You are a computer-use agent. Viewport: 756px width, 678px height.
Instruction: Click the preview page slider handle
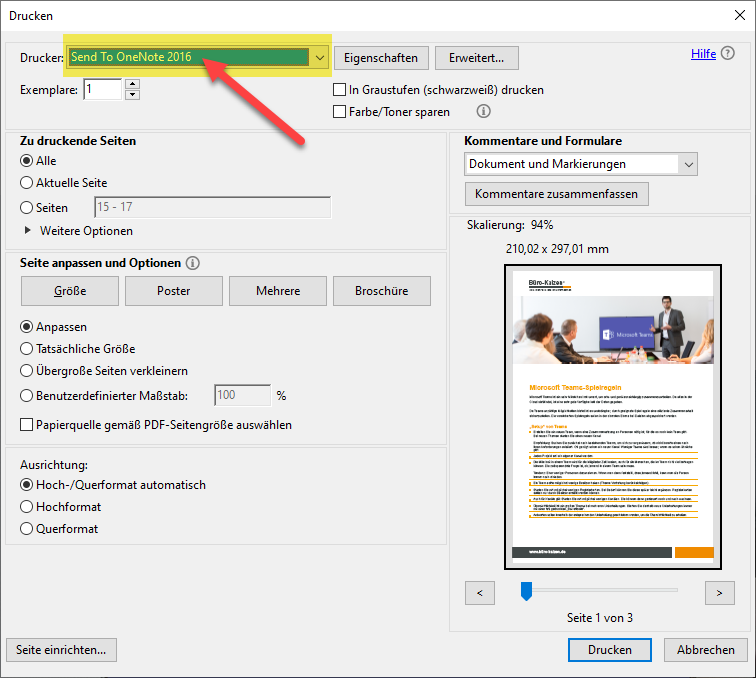pyautogui.click(x=526, y=591)
